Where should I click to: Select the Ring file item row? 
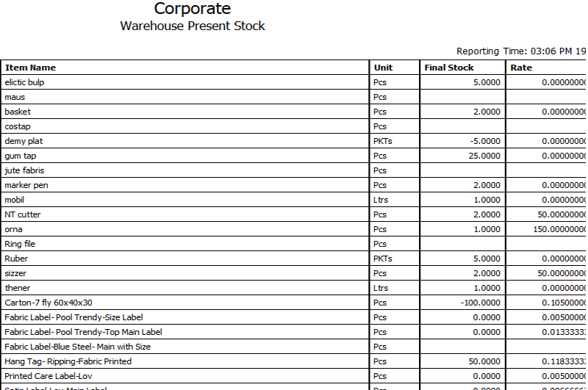20,244
